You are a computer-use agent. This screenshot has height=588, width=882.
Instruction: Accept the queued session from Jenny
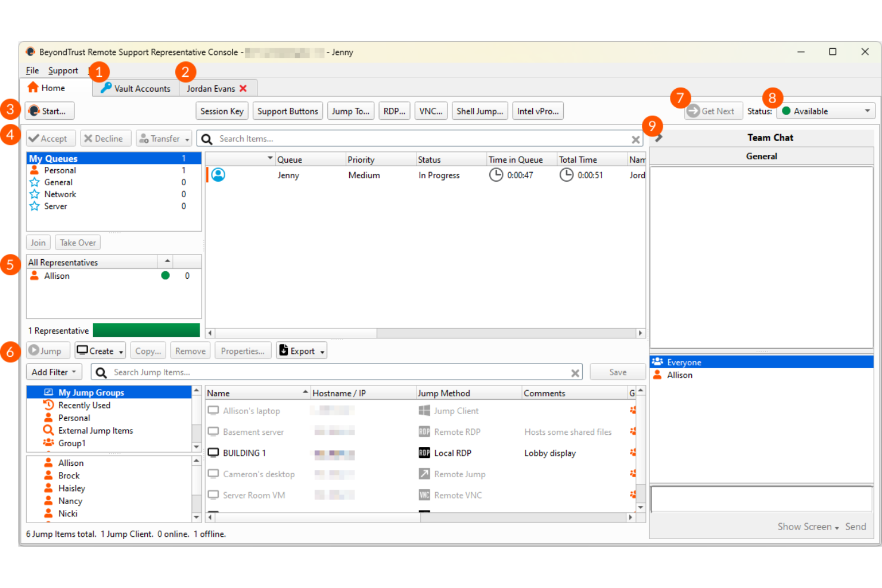point(51,138)
